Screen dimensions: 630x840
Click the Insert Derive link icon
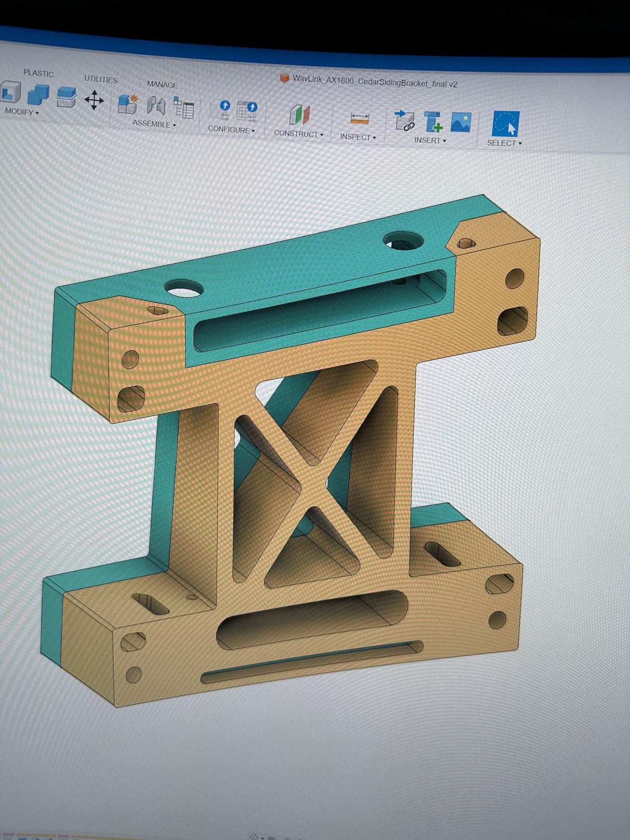pyautogui.click(x=404, y=121)
